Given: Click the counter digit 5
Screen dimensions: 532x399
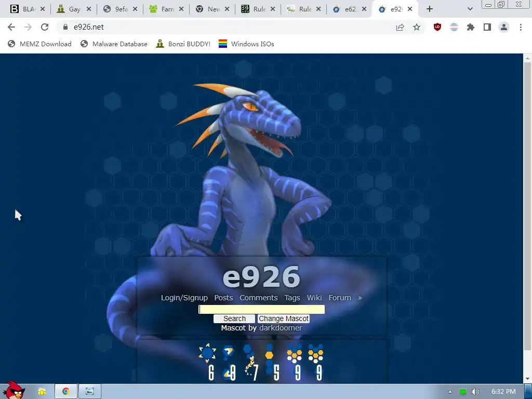Looking at the screenshot, I should point(276,373).
